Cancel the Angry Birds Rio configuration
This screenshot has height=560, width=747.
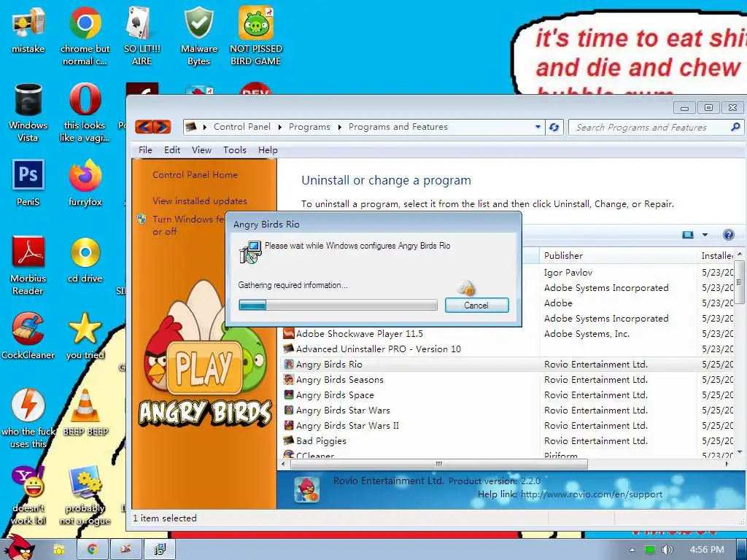[x=476, y=306]
